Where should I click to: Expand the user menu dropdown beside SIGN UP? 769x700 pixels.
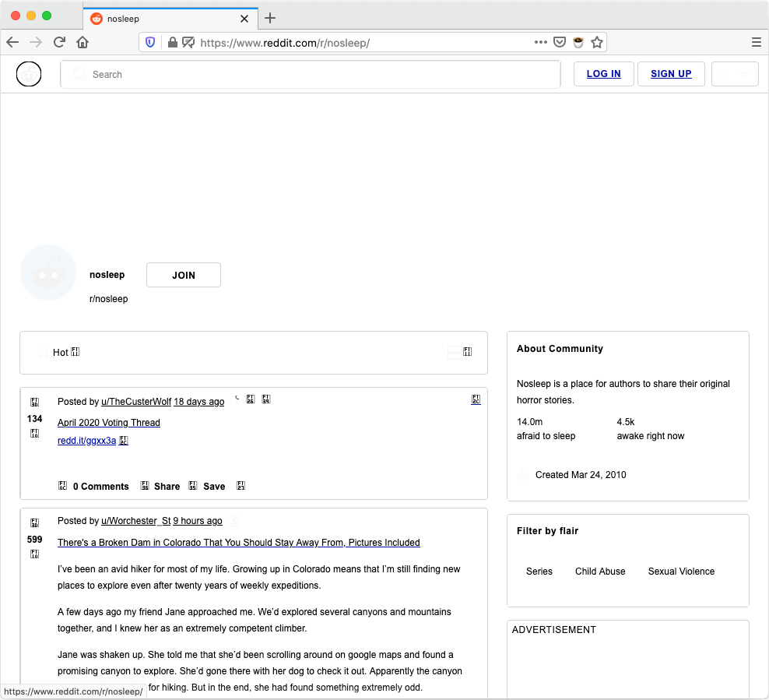tap(736, 74)
